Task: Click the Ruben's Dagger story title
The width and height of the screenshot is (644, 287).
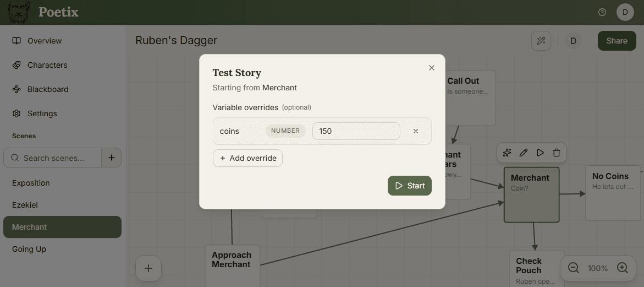Action: click(x=176, y=40)
